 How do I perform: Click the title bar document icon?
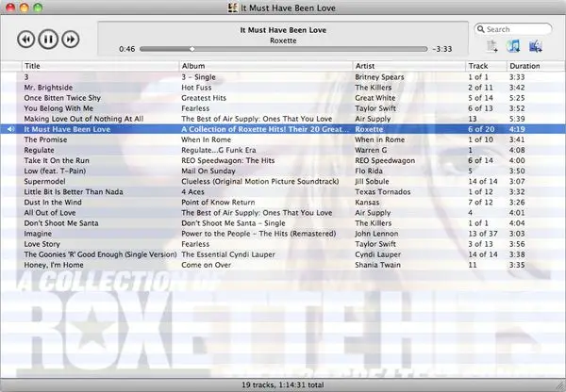(233, 8)
